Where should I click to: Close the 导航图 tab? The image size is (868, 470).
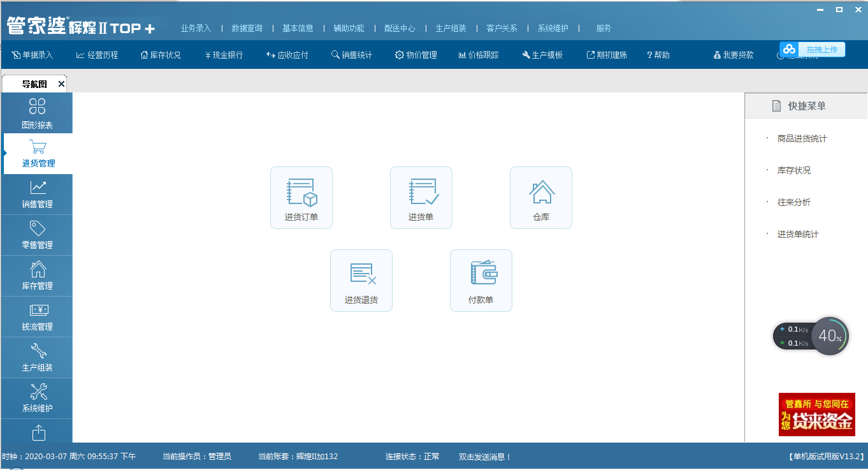pyautogui.click(x=61, y=84)
